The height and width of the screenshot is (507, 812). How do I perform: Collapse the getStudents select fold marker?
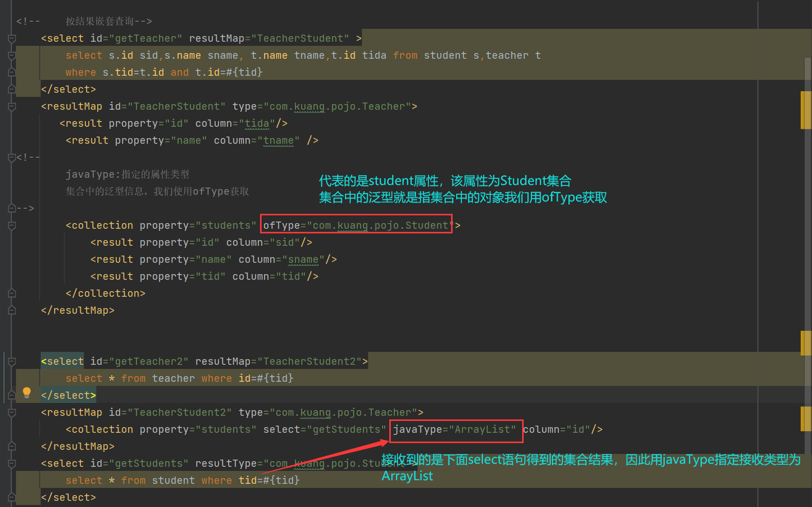pos(12,464)
